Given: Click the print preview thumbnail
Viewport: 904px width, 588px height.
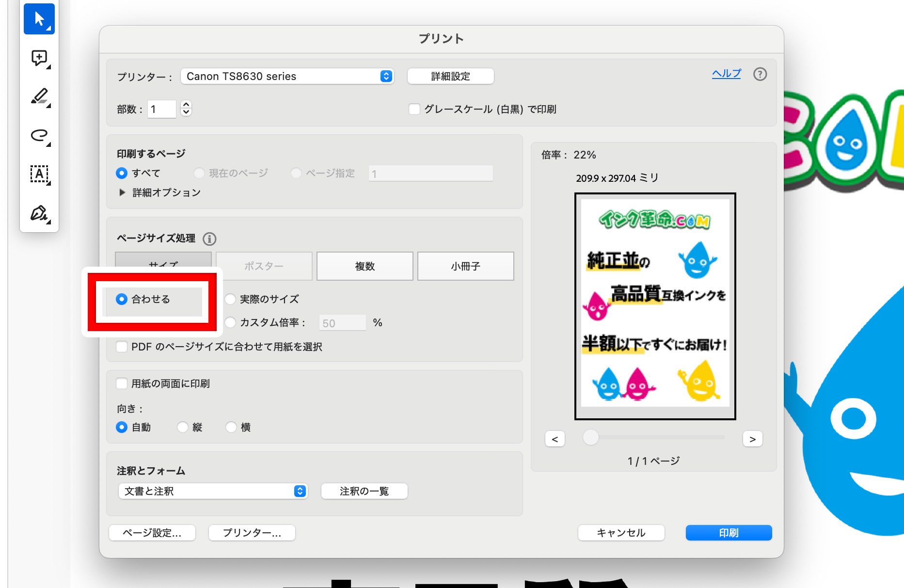Looking at the screenshot, I should tap(655, 306).
